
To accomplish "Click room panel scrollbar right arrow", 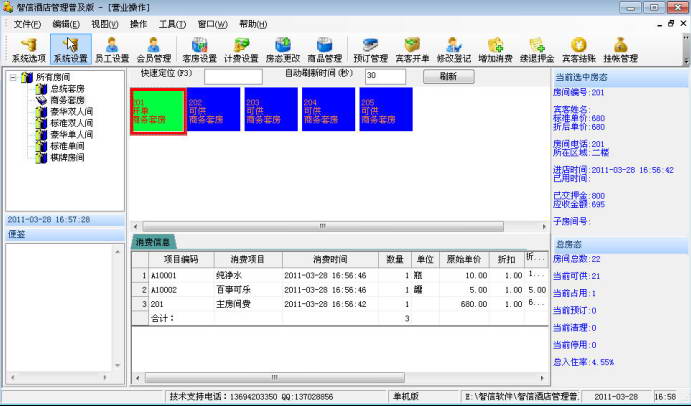I will pyautogui.click(x=544, y=226).
